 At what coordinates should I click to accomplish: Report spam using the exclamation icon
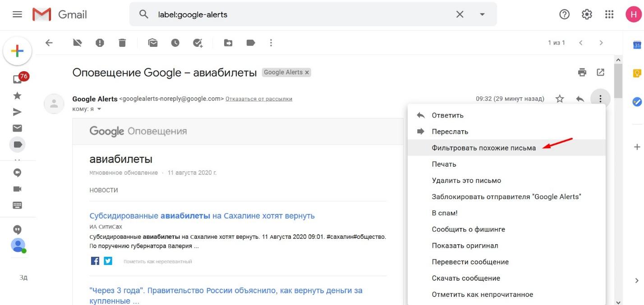pos(100,43)
